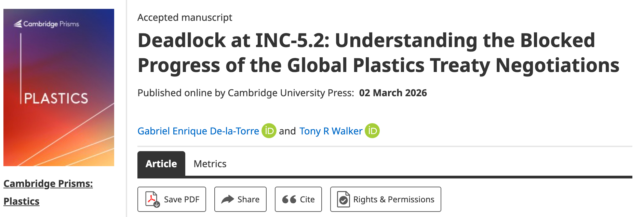The height and width of the screenshot is (217, 644).
Task: Switch to the Metrics tab
Action: 210,164
